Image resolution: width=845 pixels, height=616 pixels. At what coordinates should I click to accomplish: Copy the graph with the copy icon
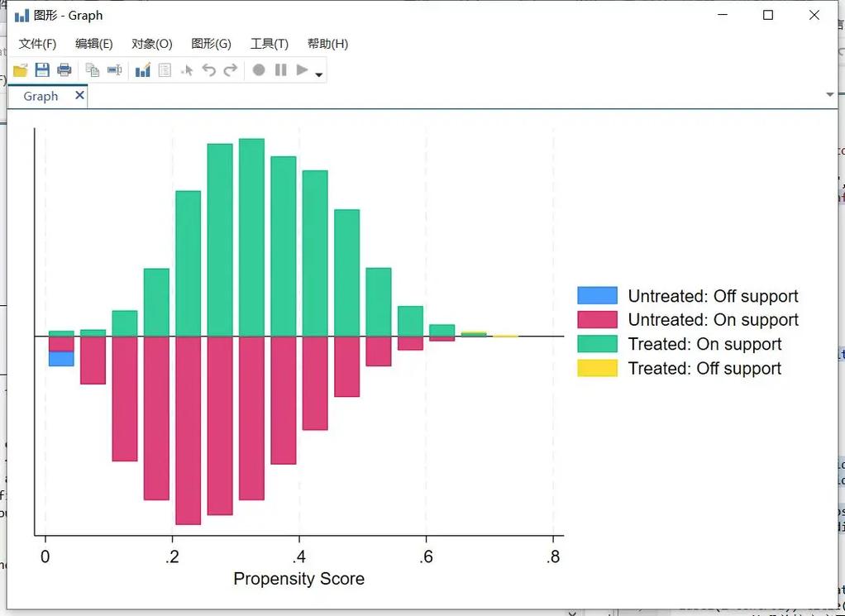click(x=93, y=70)
